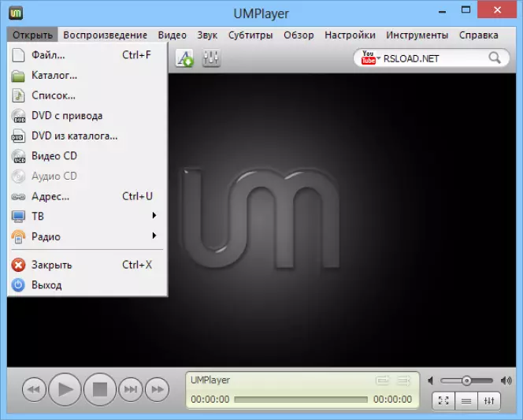The image size is (523, 420).
Task: Choose Каталог... from the open menu
Action: point(87,76)
